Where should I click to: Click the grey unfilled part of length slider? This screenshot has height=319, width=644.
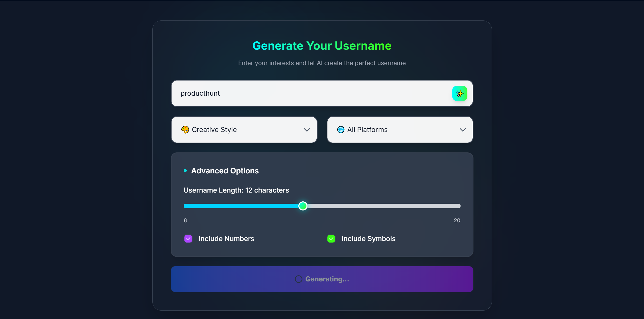pos(384,206)
